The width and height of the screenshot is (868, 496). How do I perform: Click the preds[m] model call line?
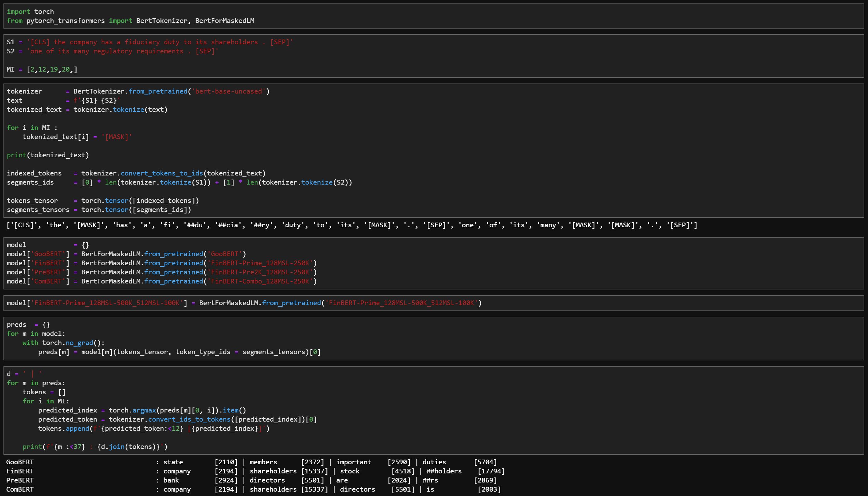179,352
